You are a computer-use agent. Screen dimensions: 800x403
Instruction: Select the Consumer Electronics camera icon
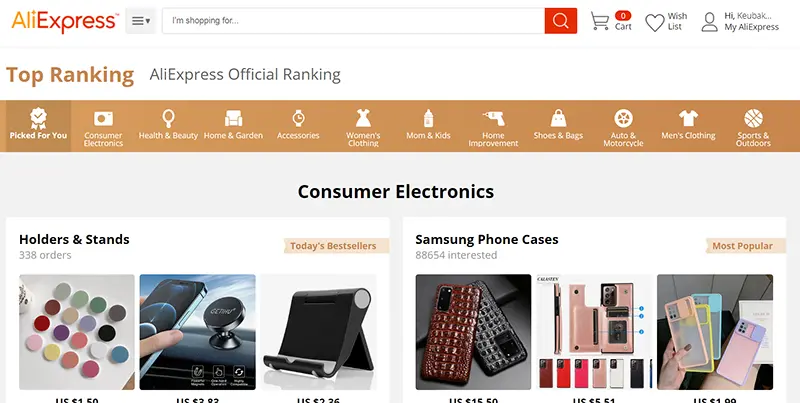[x=103, y=119]
